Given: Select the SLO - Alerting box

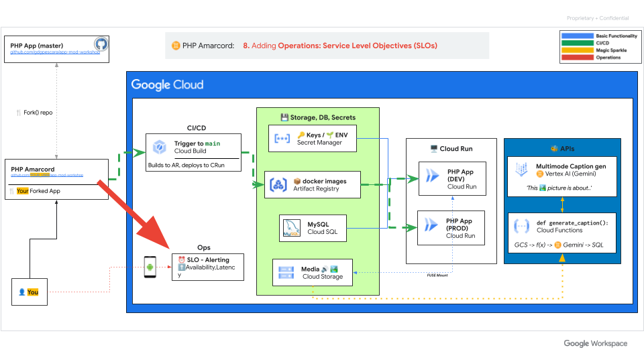Looking at the screenshot, I should 208,267.
